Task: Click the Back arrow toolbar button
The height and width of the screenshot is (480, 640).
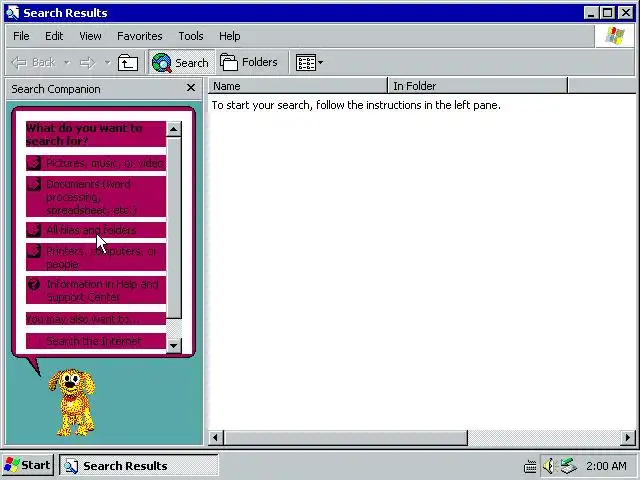Action: [x=33, y=62]
